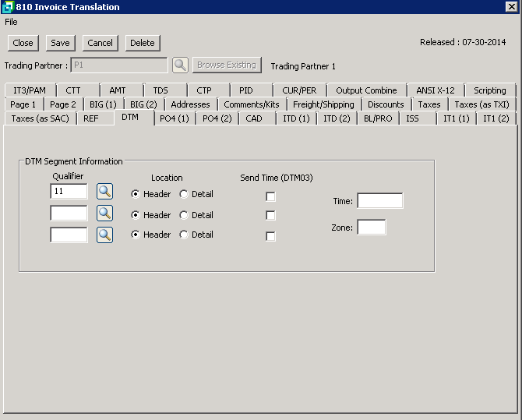Check the third Send Time checkbox
The width and height of the screenshot is (522, 420).
coord(270,236)
